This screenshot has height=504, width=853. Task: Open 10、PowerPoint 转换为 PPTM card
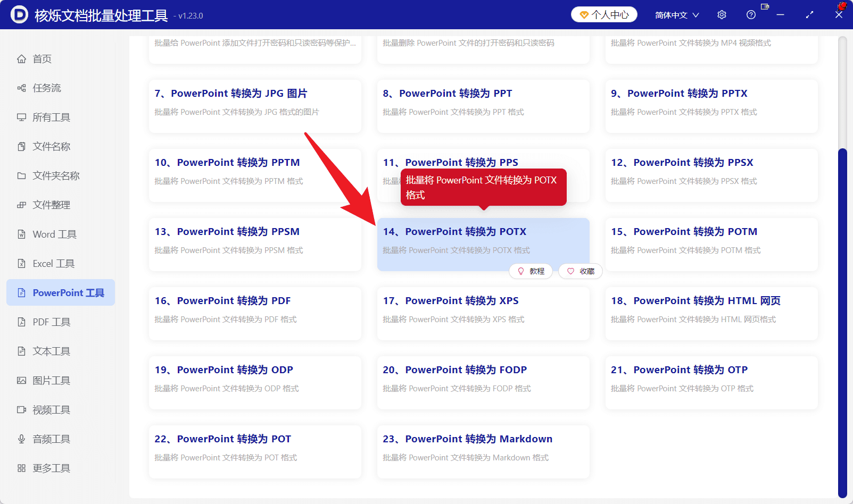click(x=255, y=175)
